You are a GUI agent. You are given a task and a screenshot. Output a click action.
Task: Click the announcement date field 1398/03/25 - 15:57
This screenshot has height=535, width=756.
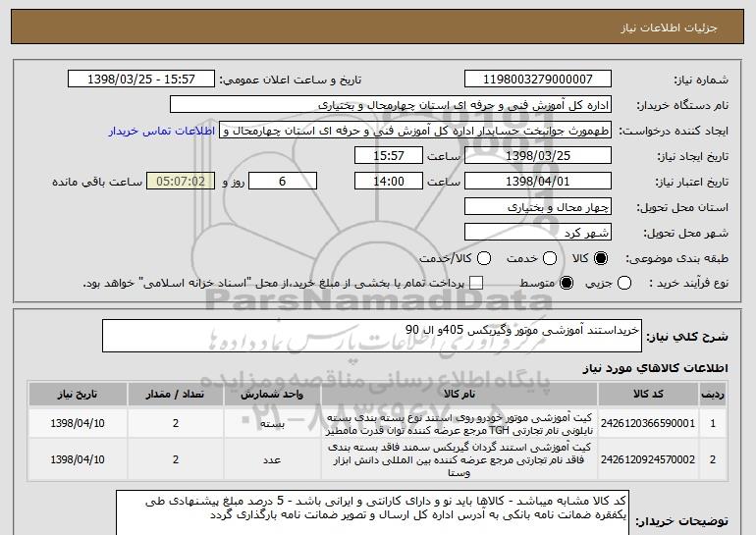click(x=141, y=80)
